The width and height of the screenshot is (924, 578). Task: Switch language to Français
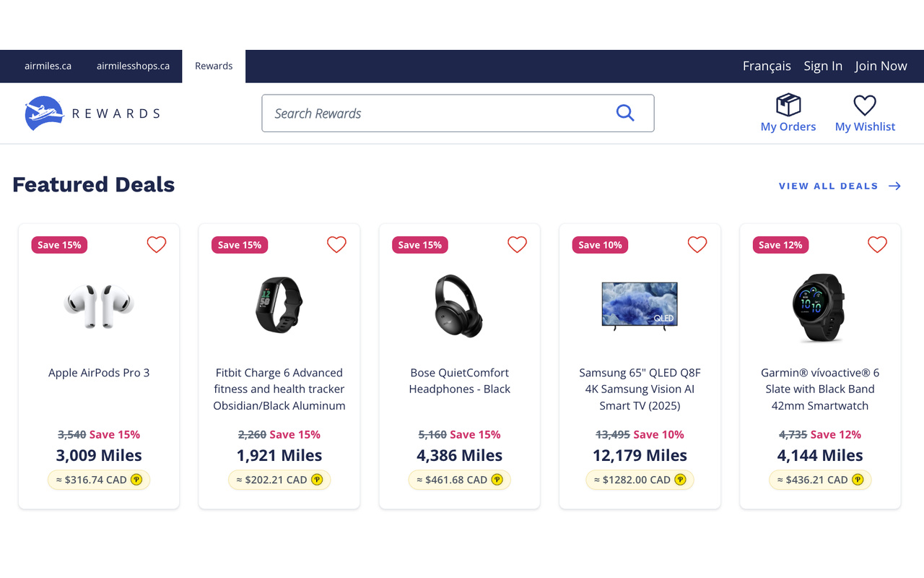coord(767,66)
